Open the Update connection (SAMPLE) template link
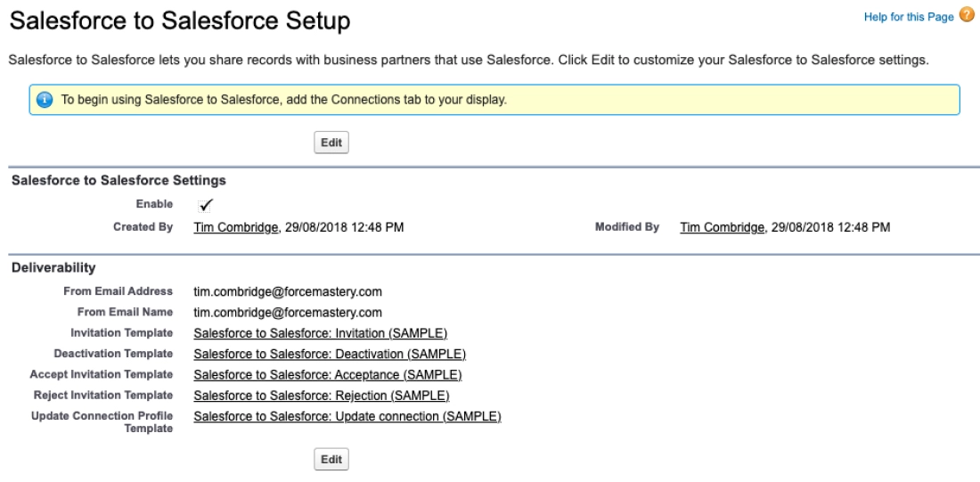Screen dimensions: 980x482 point(347,416)
